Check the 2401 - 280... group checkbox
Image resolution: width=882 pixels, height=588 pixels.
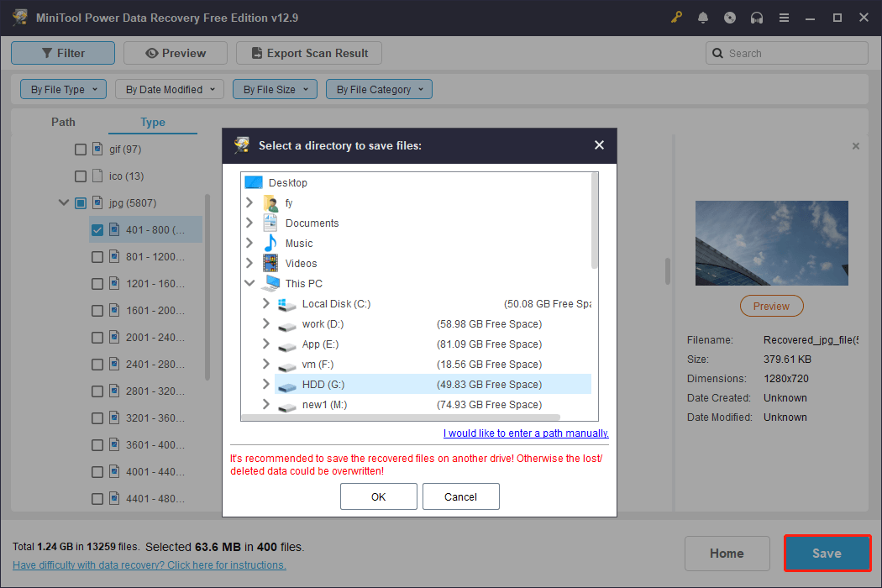point(97,365)
